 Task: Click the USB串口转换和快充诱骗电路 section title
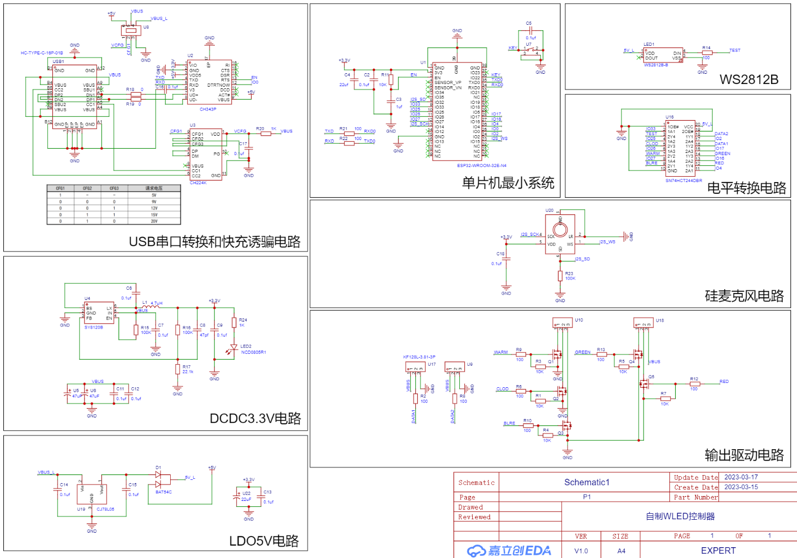tap(214, 241)
